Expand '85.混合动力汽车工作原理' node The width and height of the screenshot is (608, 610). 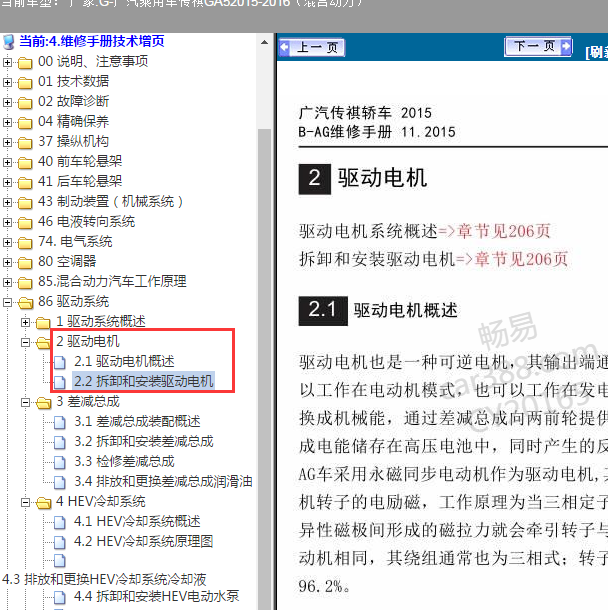(x=7, y=282)
